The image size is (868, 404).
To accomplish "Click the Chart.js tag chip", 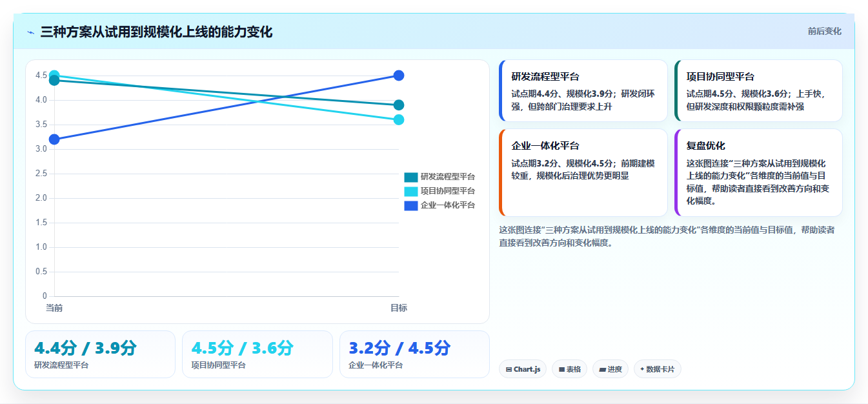I will [x=523, y=369].
